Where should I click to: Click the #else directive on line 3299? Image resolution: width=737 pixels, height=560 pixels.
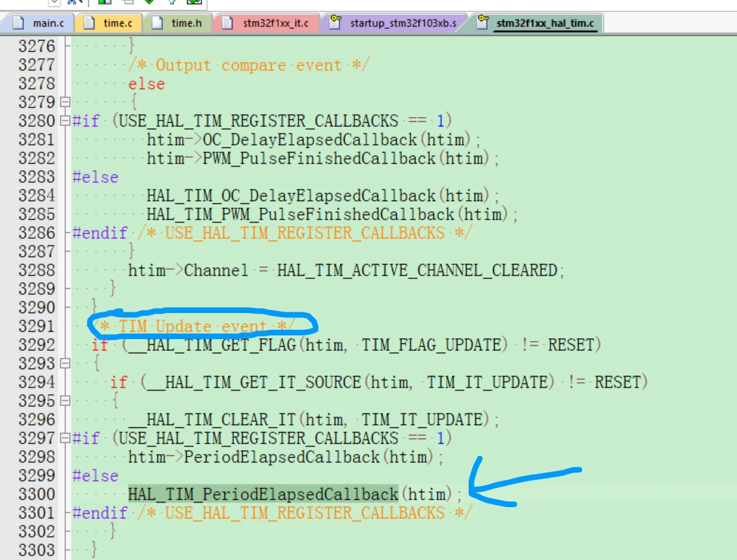click(x=95, y=476)
